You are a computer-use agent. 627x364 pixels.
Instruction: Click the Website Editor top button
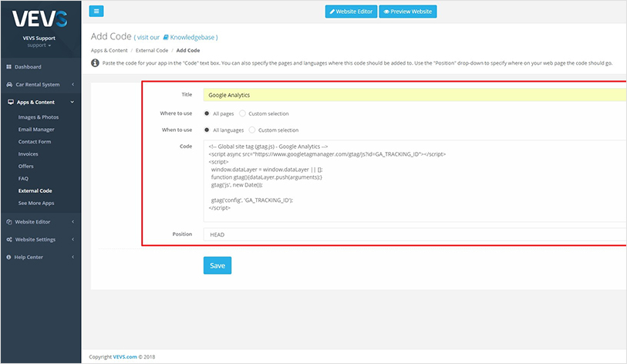click(351, 12)
